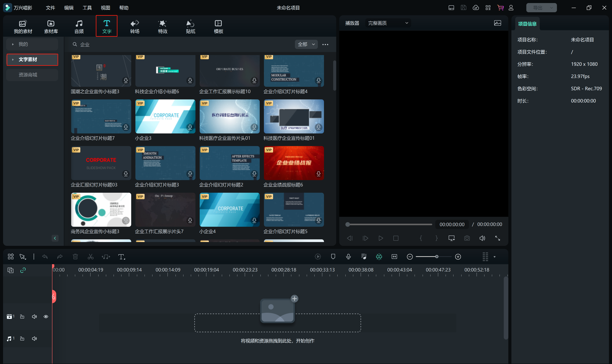
Task: Take a snapshot with the camera icon
Action: [x=467, y=238]
